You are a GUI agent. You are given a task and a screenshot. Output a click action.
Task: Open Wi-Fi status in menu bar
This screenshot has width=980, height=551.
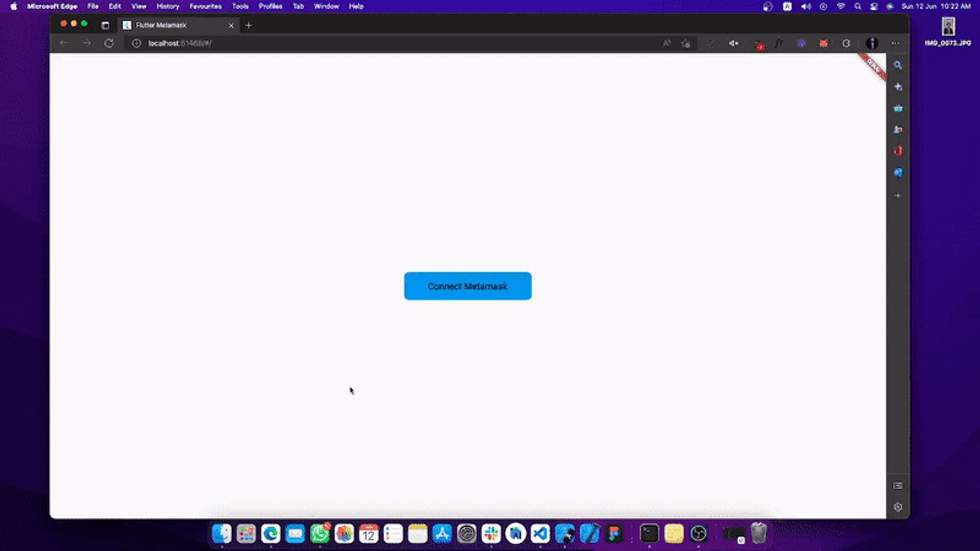[x=841, y=6]
